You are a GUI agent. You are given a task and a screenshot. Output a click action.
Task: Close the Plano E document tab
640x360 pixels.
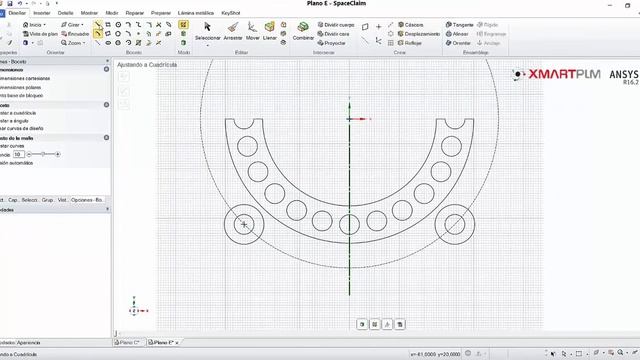177,343
